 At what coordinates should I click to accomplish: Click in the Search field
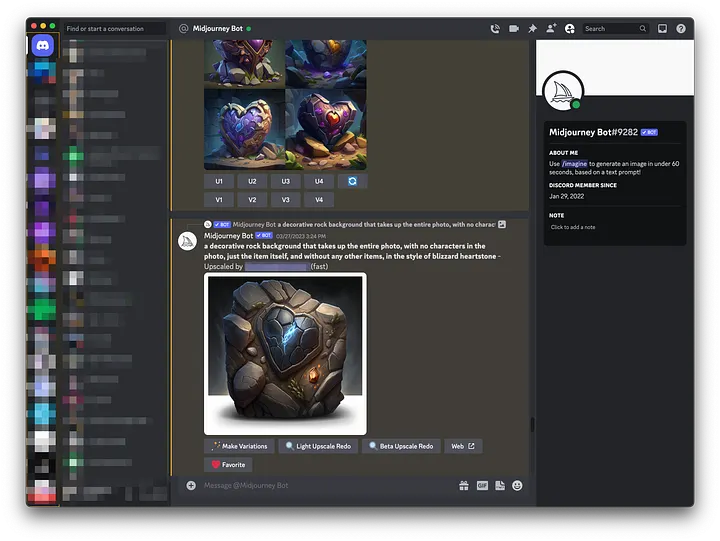612,29
